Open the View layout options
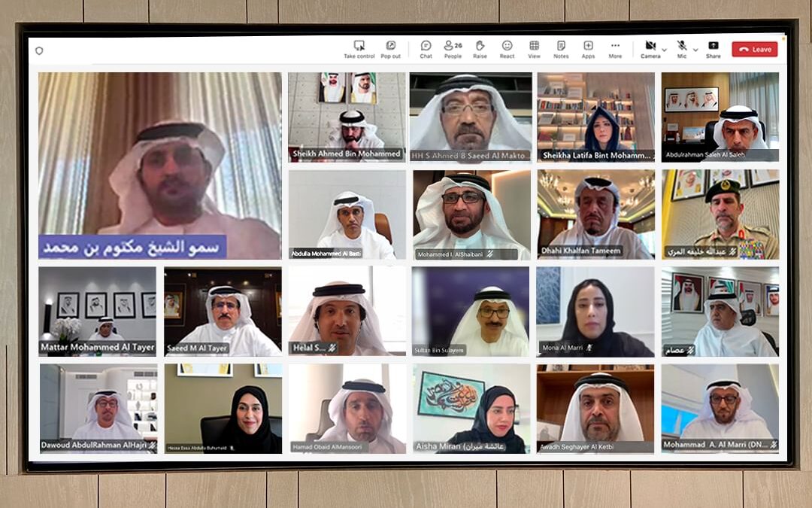 (x=534, y=46)
